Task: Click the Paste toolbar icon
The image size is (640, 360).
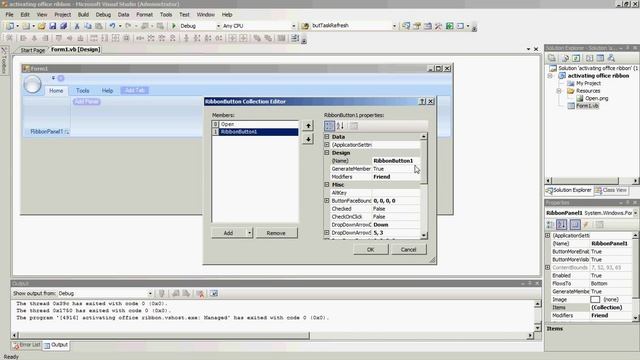Action: pos(98,26)
